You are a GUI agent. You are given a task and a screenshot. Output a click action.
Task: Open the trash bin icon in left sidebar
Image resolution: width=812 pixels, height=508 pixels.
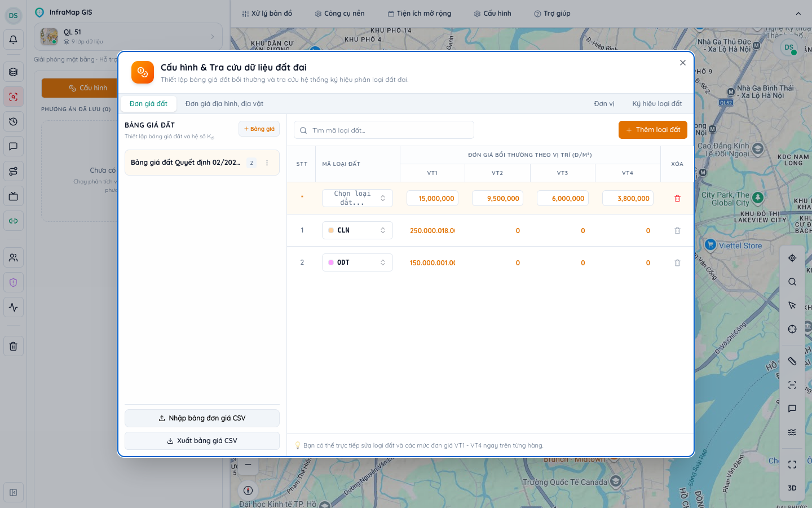(x=14, y=346)
